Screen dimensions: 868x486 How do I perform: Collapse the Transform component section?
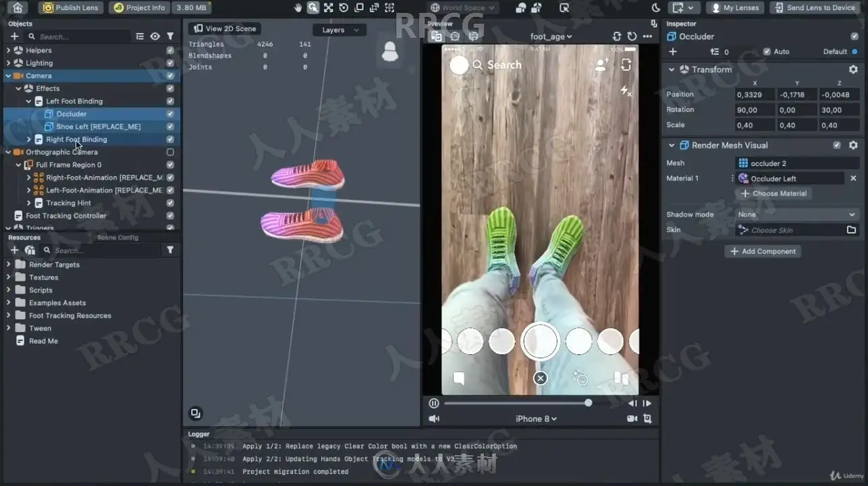point(672,70)
